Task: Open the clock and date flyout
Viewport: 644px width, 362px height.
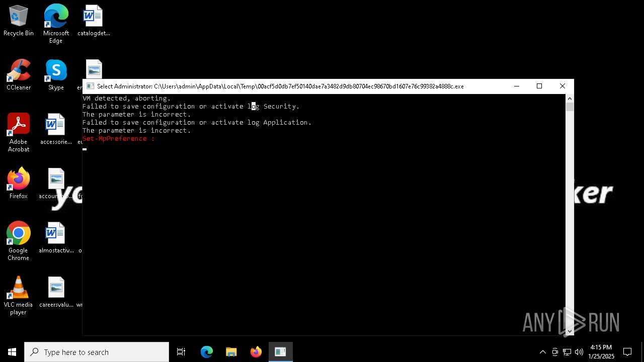Action: [601, 352]
